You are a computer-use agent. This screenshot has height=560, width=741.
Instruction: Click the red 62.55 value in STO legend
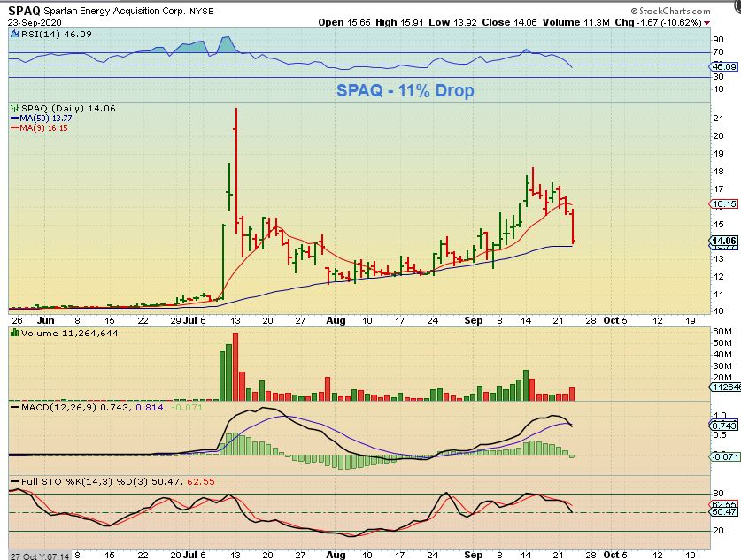click(x=201, y=481)
